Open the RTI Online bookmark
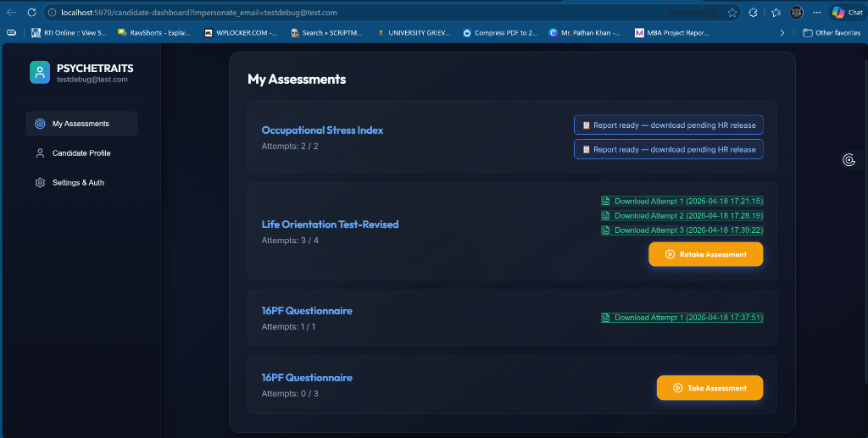868x438 pixels. coord(69,33)
